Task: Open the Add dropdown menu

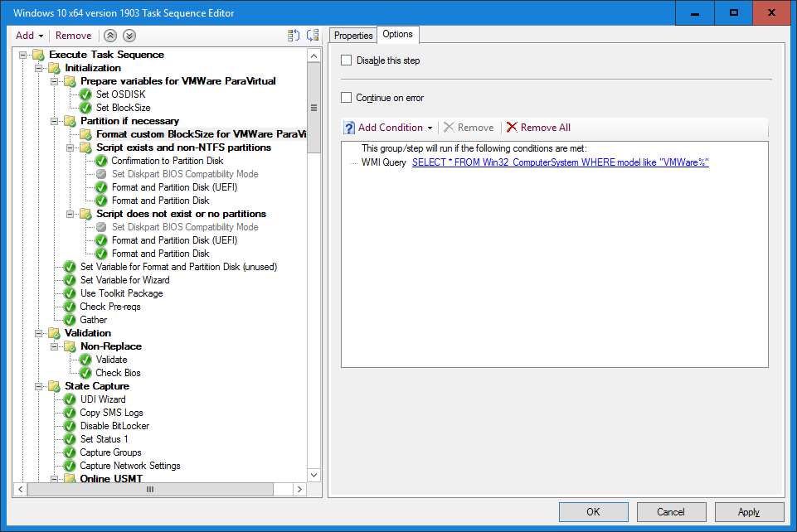Action: [x=29, y=36]
